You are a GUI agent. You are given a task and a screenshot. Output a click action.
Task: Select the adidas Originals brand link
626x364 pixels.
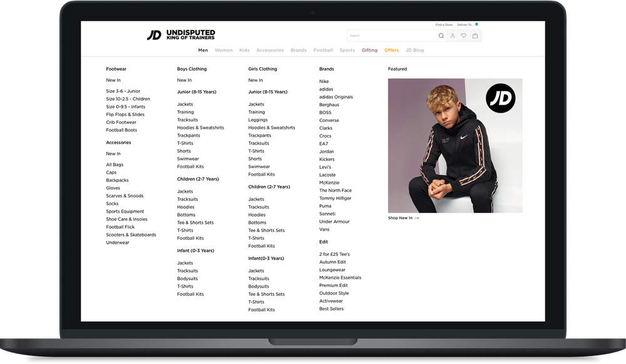[x=336, y=97]
